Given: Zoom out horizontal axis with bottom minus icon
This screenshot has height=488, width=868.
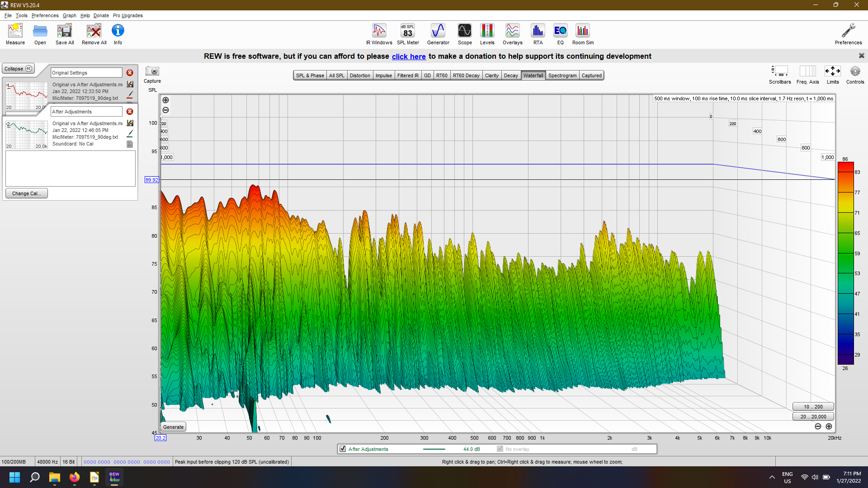Looking at the screenshot, I should (x=818, y=427).
